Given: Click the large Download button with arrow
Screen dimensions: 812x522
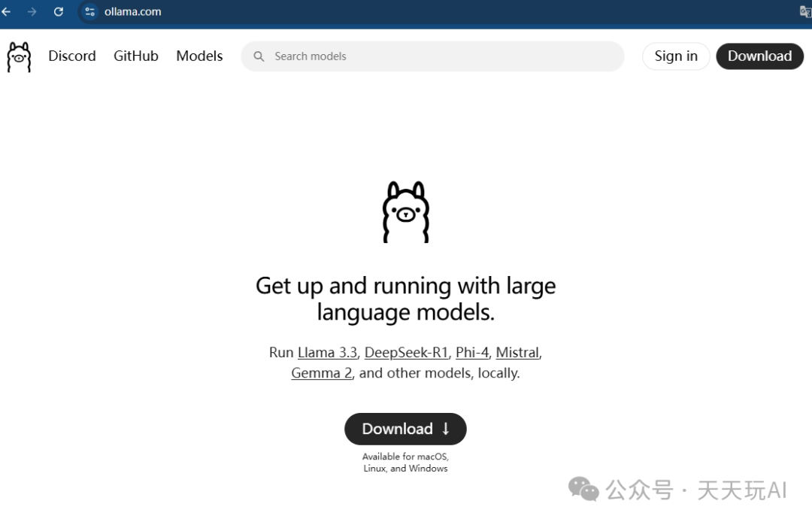Looking at the screenshot, I should 405,429.
